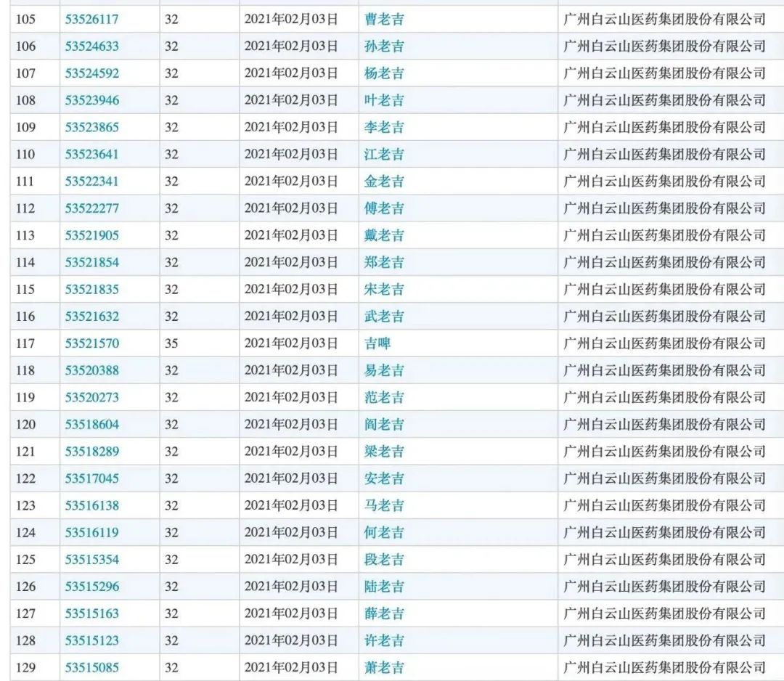Open application number 53515296
Image resolution: width=784 pixels, height=681 pixels.
(x=92, y=587)
